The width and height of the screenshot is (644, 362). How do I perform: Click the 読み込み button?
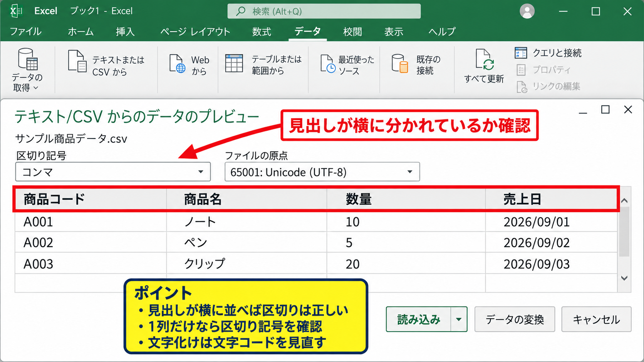(x=418, y=319)
